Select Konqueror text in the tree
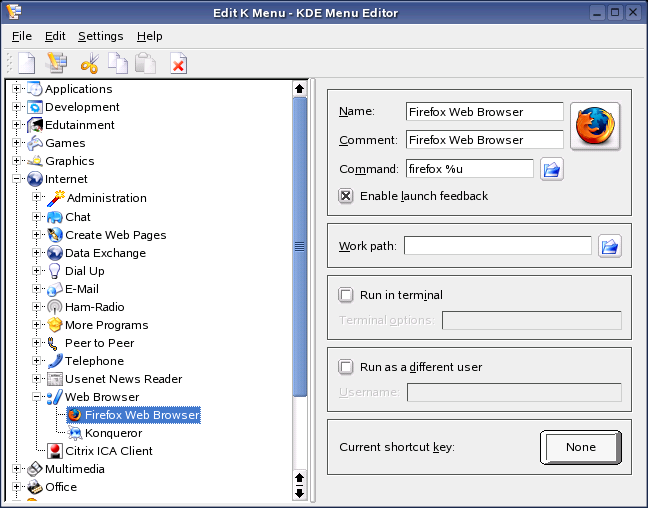Viewport: 648px width, 508px height. (x=113, y=433)
